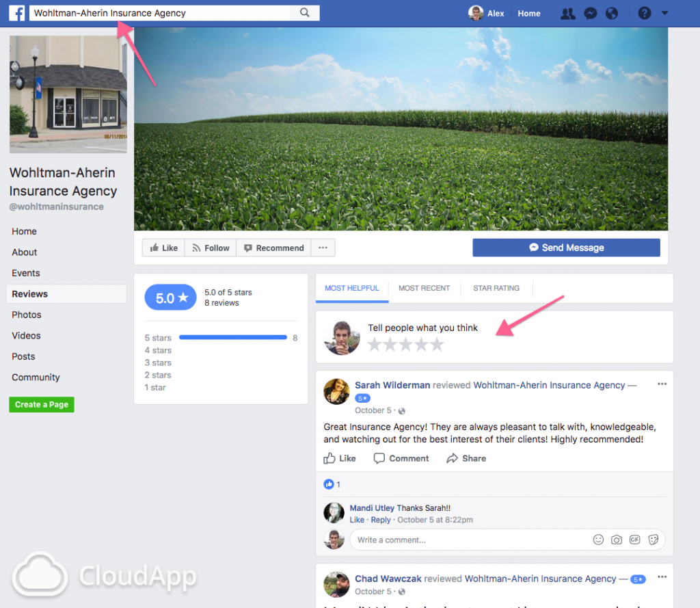Filter reviews by 2 stars
This screenshot has height=608, width=700.
tap(158, 375)
